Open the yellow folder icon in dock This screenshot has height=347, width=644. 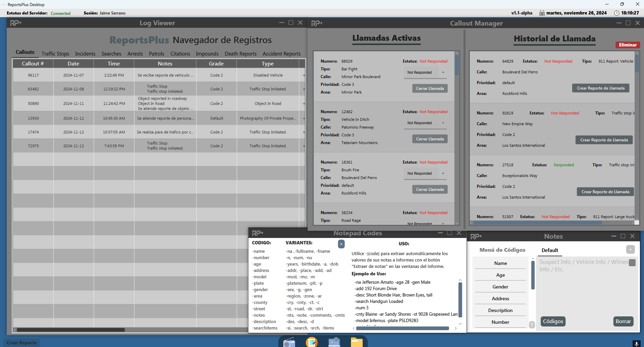click(357, 342)
